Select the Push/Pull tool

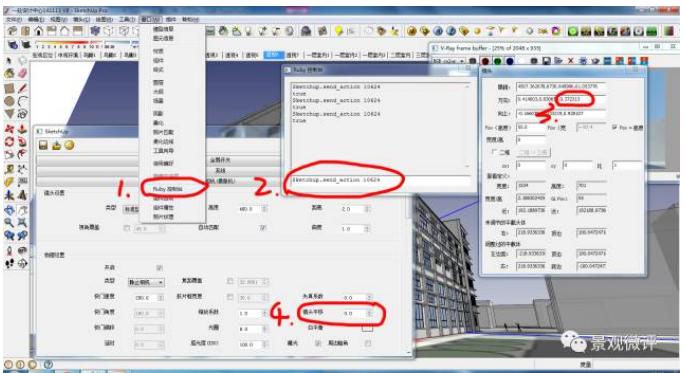pos(22,129)
